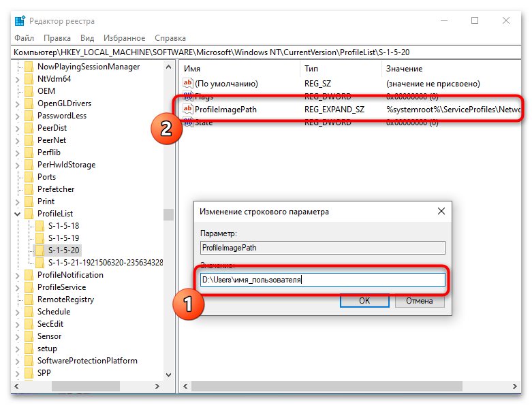This screenshot has height=405, width=532.
Task: Click the ProfileImagePath parameter name field
Action: tap(323, 248)
